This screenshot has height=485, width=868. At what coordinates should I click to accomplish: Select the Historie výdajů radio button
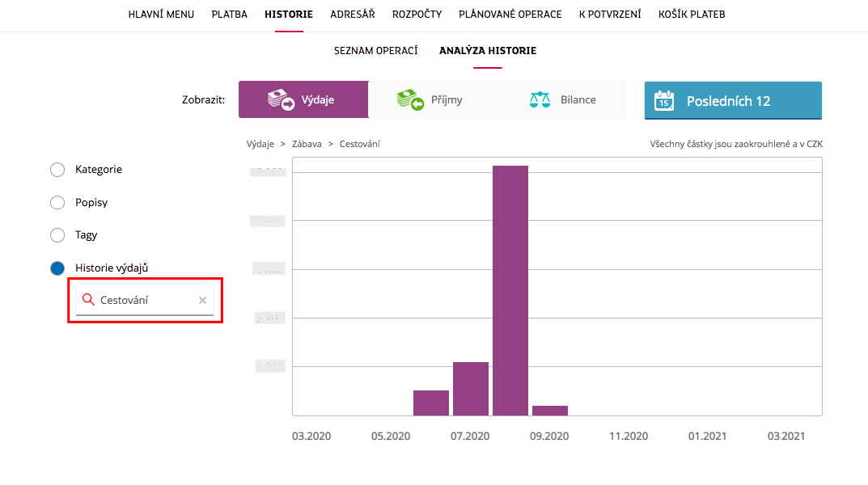pyautogui.click(x=57, y=268)
